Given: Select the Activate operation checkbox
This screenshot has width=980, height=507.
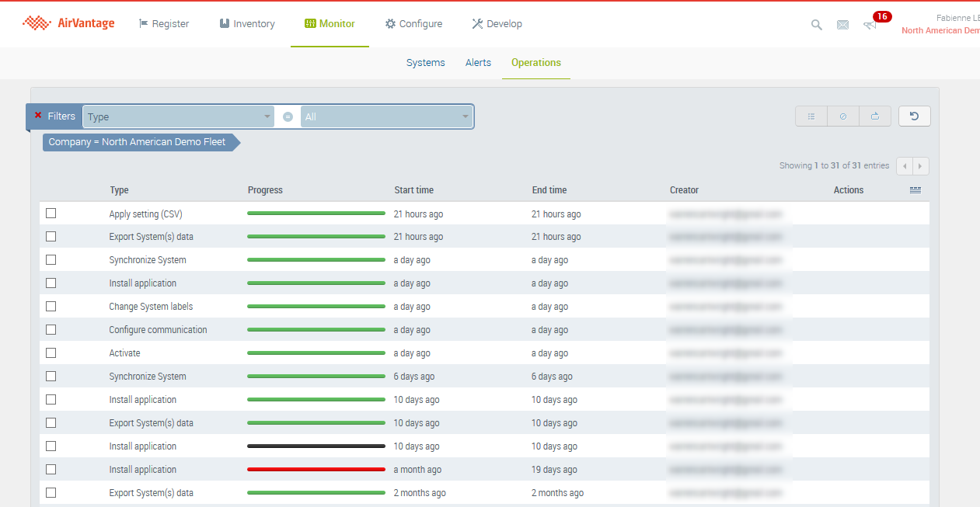Looking at the screenshot, I should point(51,353).
